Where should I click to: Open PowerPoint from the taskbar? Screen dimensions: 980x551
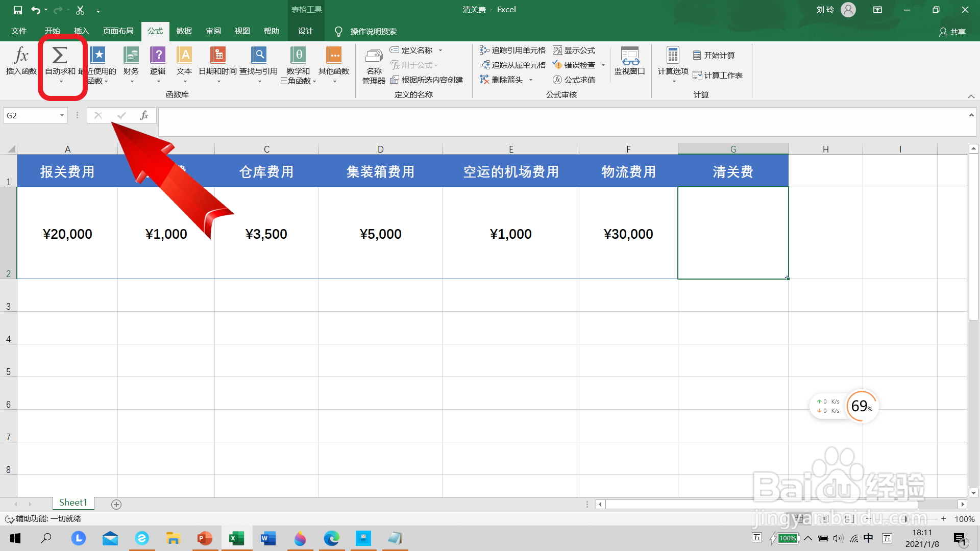[x=205, y=538]
